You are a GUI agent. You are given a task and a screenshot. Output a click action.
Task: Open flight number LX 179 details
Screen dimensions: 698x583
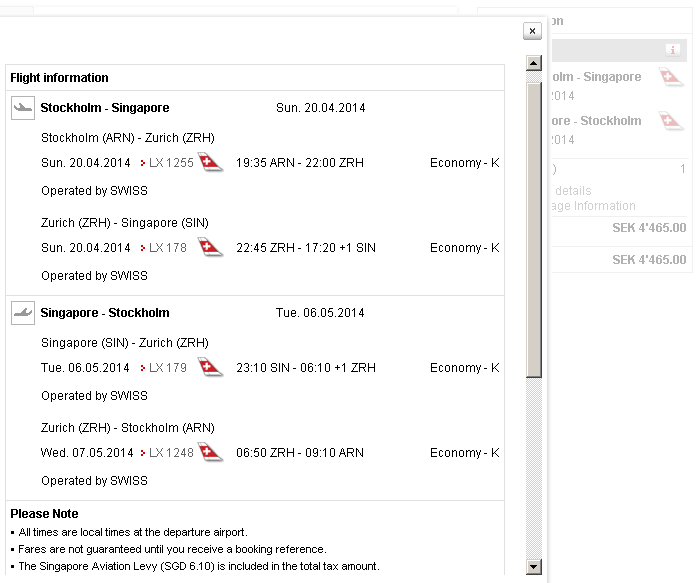click(167, 368)
